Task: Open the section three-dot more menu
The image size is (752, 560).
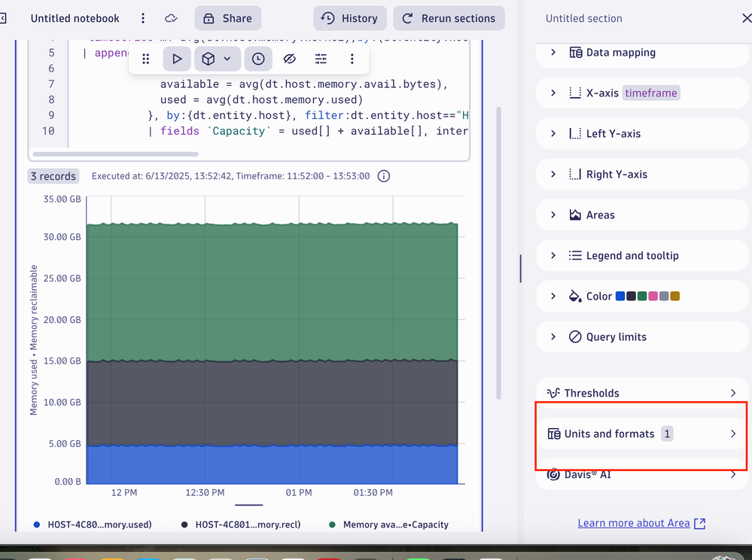Action: point(352,59)
